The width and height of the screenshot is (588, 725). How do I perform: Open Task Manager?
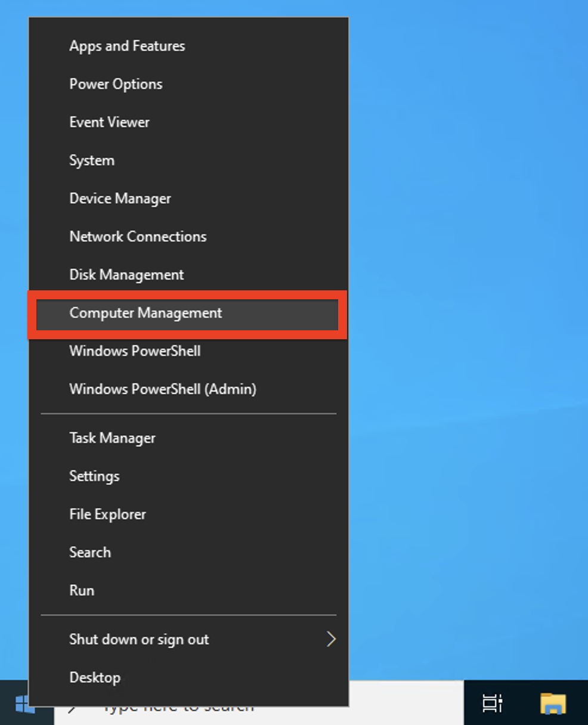[188, 438]
